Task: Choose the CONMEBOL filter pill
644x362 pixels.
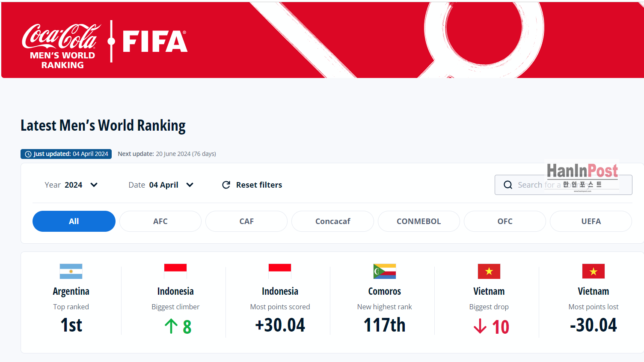Action: click(x=418, y=221)
